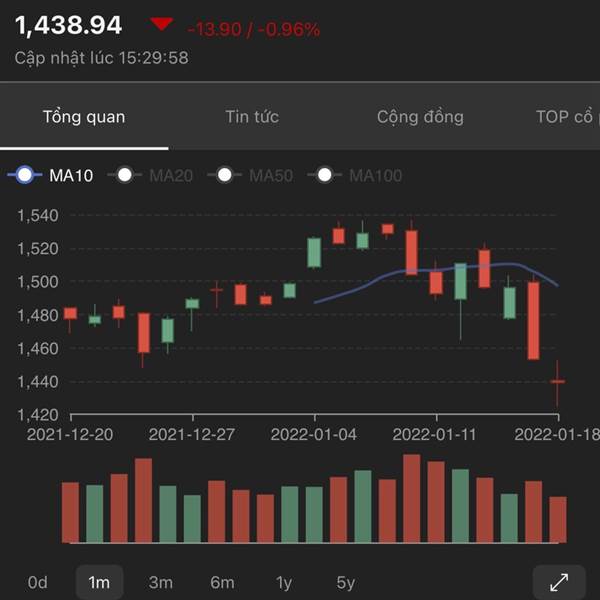Expand chart to fullscreen view

point(559,581)
